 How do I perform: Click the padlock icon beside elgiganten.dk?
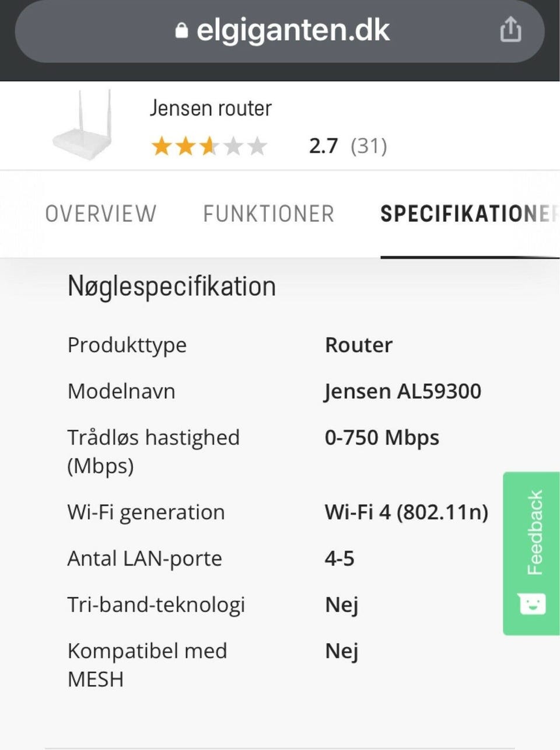point(181,30)
